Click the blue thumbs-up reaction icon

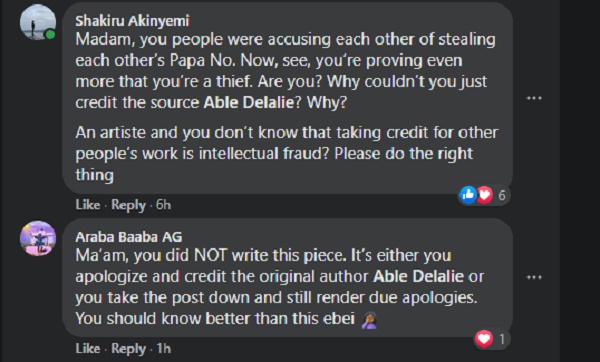[x=468, y=195]
